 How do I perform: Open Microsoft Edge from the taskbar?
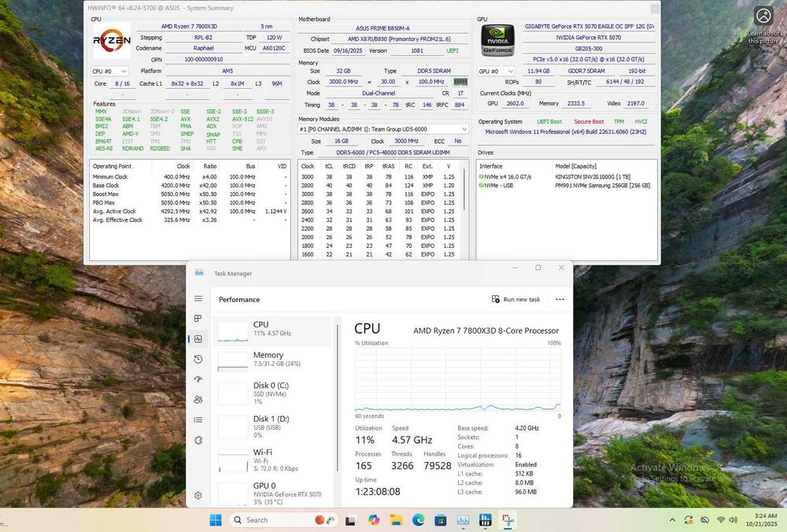[419, 520]
